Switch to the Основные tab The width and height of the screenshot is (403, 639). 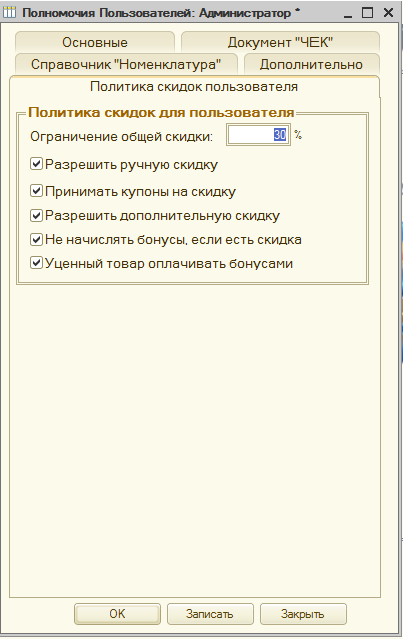tap(95, 42)
